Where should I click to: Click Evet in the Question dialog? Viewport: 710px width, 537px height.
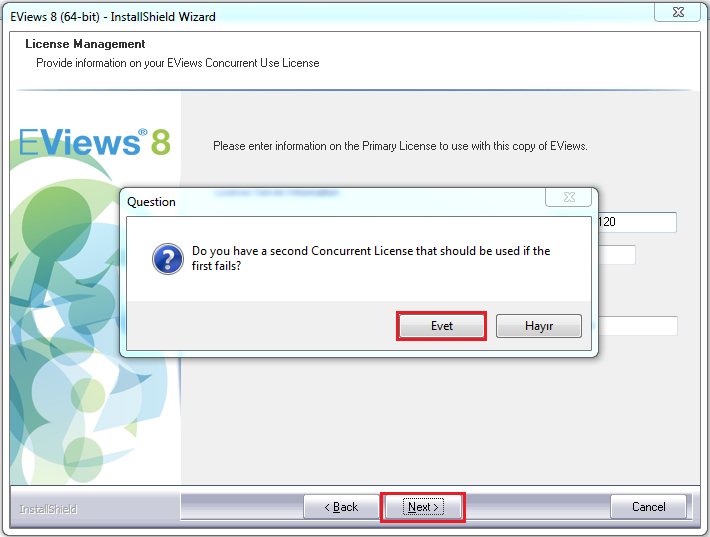pos(441,326)
